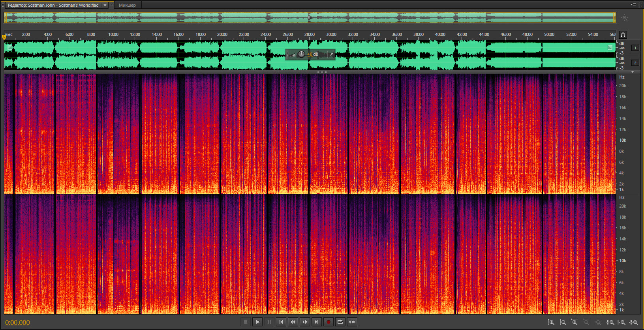
Task: Click the fade-in handle on waveform
Action: point(10,47)
